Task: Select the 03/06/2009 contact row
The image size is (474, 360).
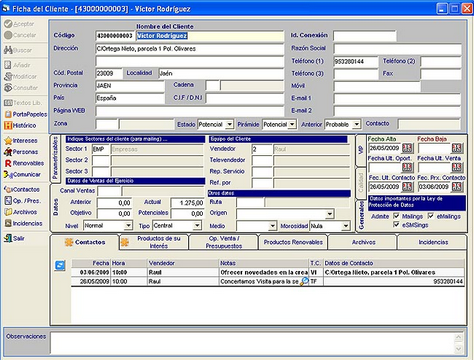Action: [268, 272]
